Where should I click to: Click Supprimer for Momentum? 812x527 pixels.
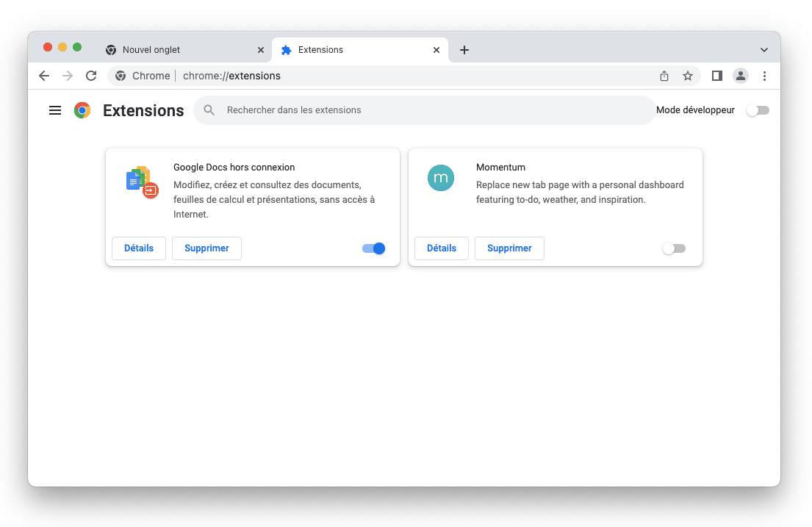509,248
